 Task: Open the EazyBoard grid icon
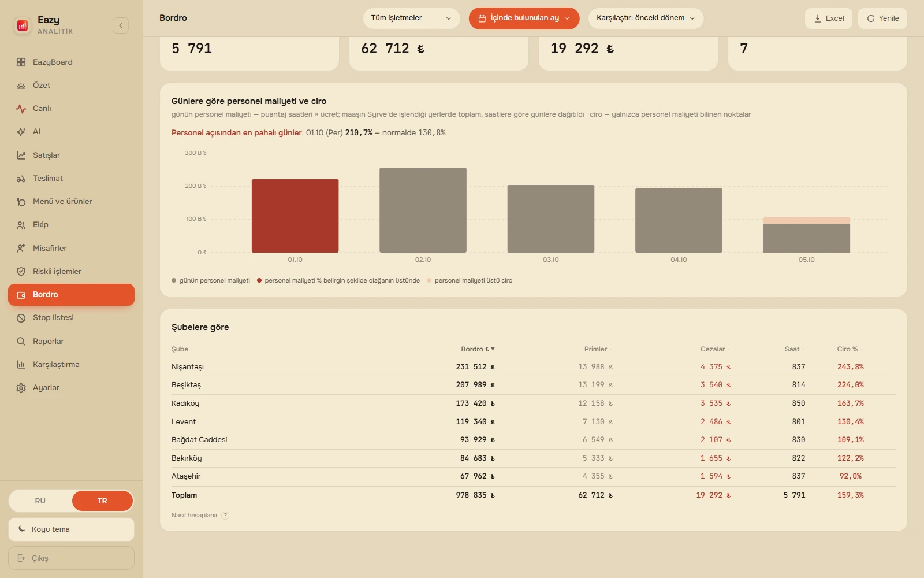(21, 62)
